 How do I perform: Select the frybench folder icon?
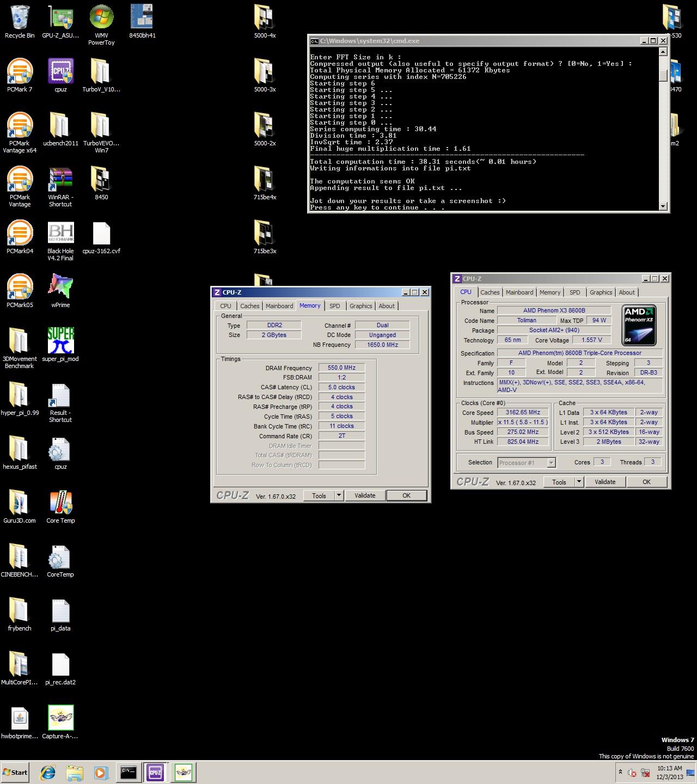[20, 615]
